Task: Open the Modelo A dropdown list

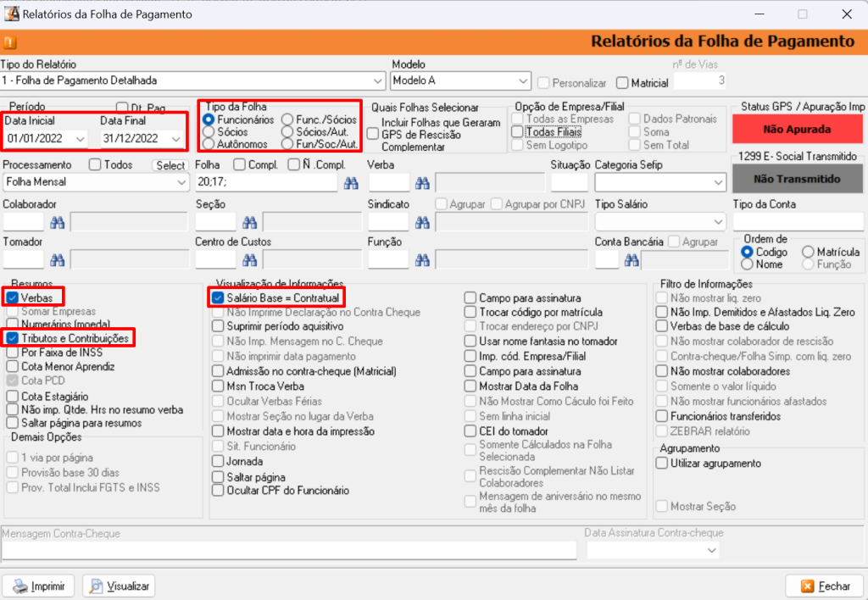Action: [522, 81]
